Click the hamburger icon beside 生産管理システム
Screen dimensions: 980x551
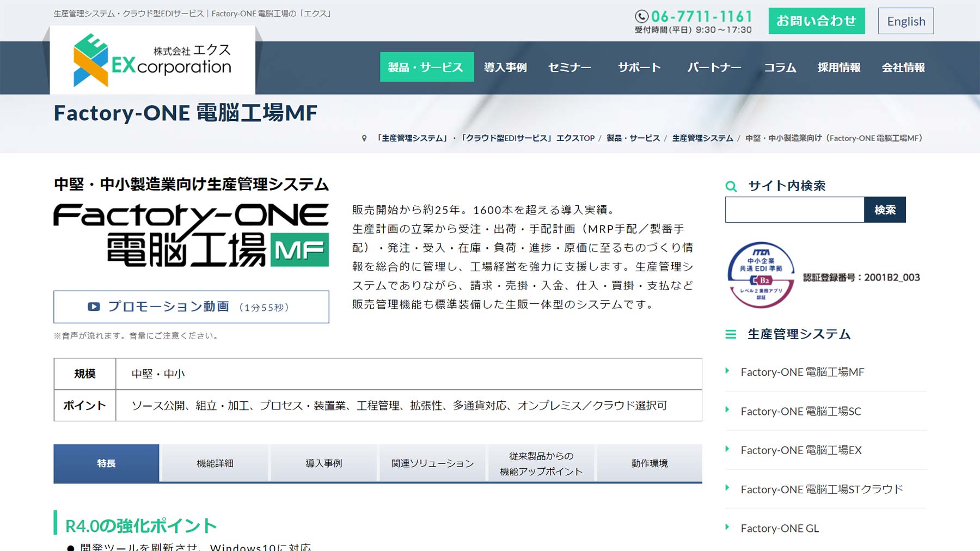pyautogui.click(x=731, y=334)
